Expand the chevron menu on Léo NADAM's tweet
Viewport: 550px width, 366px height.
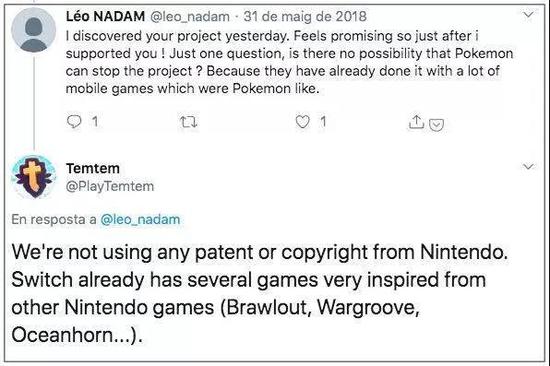click(x=529, y=15)
